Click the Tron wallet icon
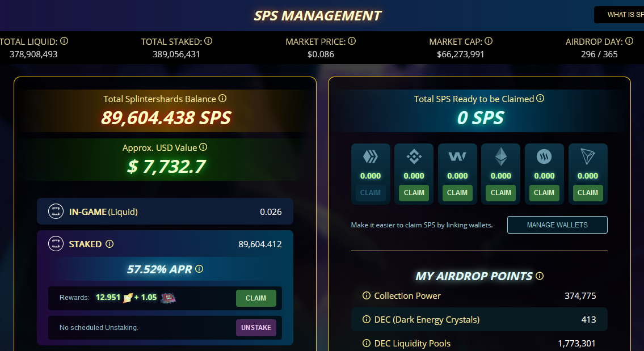644x351 pixels. click(x=588, y=157)
